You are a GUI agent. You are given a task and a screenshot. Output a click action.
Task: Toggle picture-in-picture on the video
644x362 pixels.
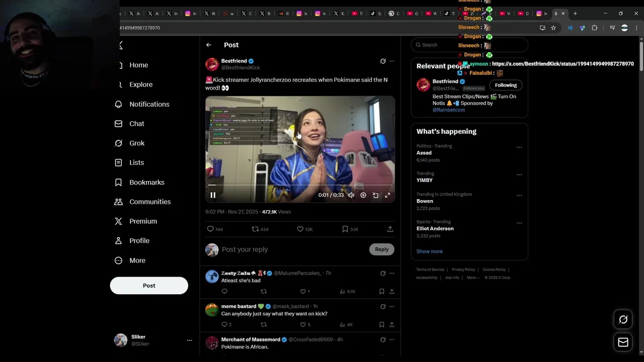pos(375,195)
